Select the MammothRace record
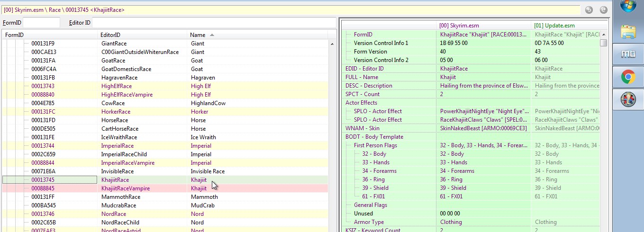The width and height of the screenshot is (644, 232). pos(165,197)
